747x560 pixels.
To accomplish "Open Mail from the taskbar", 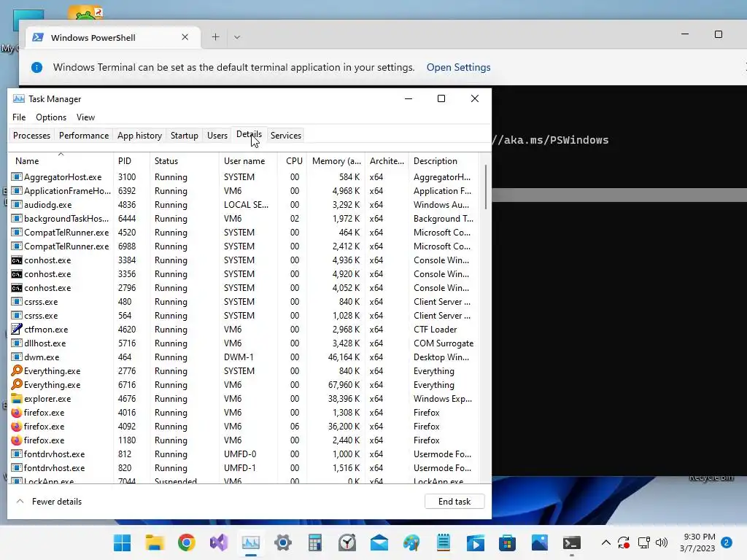I will (379, 542).
